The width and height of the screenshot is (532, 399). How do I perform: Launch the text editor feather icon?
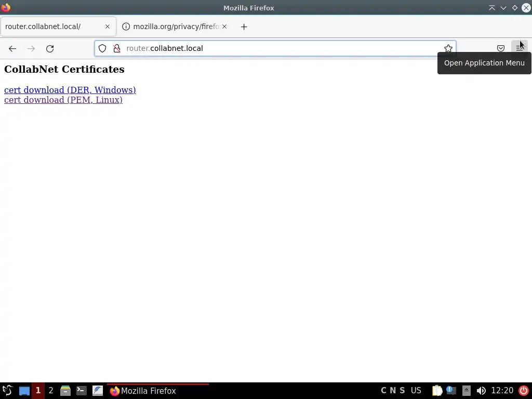point(98,391)
